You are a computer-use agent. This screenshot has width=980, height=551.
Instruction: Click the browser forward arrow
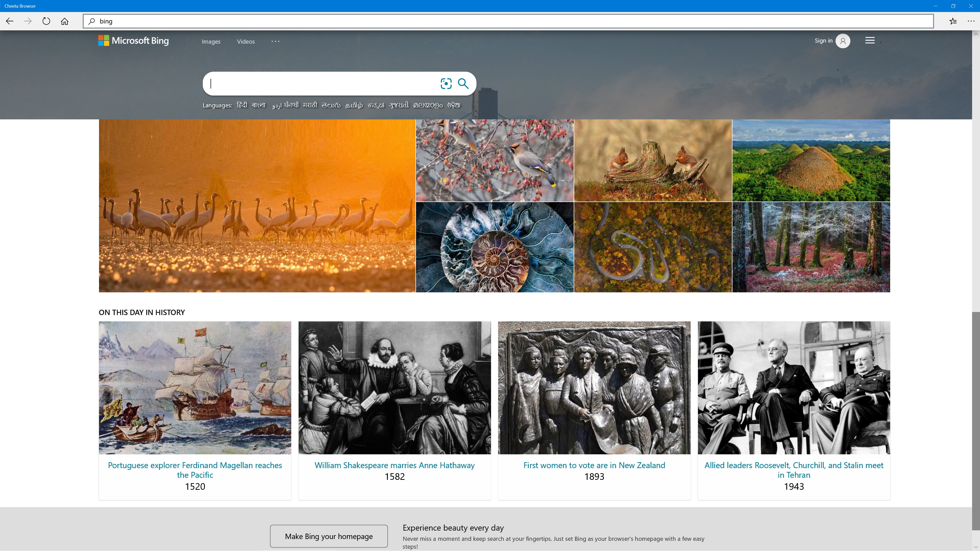[x=28, y=21]
